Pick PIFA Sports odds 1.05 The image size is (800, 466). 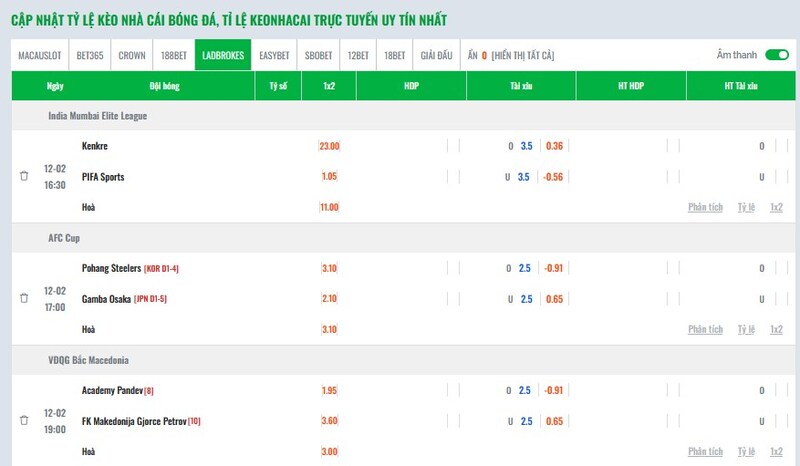pyautogui.click(x=330, y=177)
